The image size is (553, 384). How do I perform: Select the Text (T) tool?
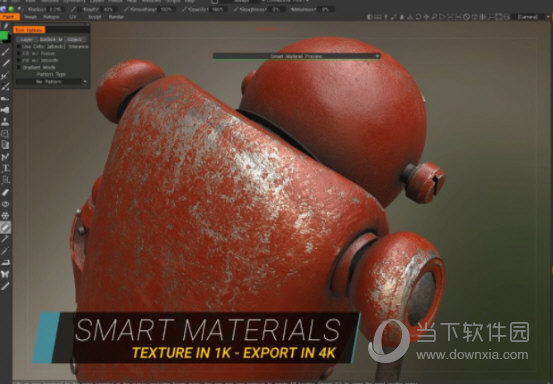[x=6, y=169]
